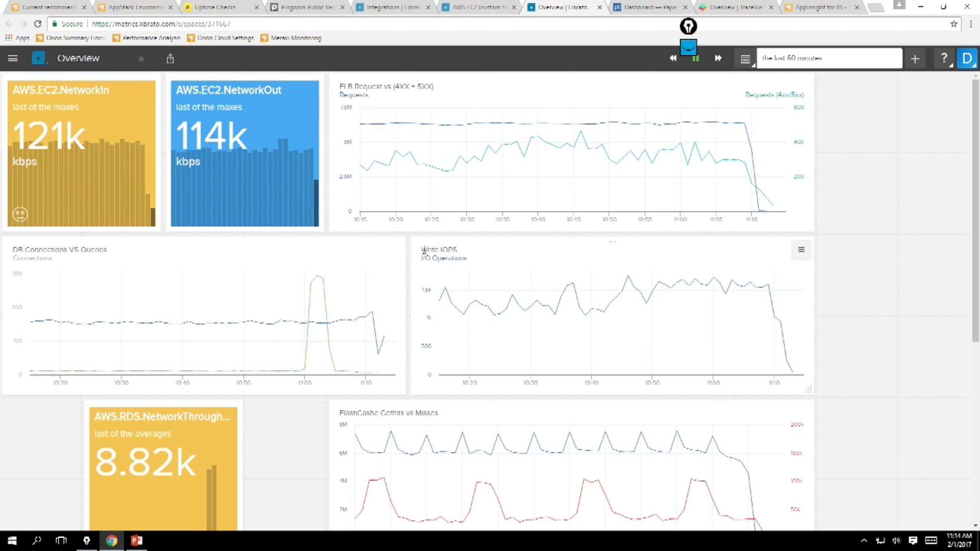Screen dimensions: 980x551
Task: Open PowerPoint from the Windows taskbar
Action: 136,540
